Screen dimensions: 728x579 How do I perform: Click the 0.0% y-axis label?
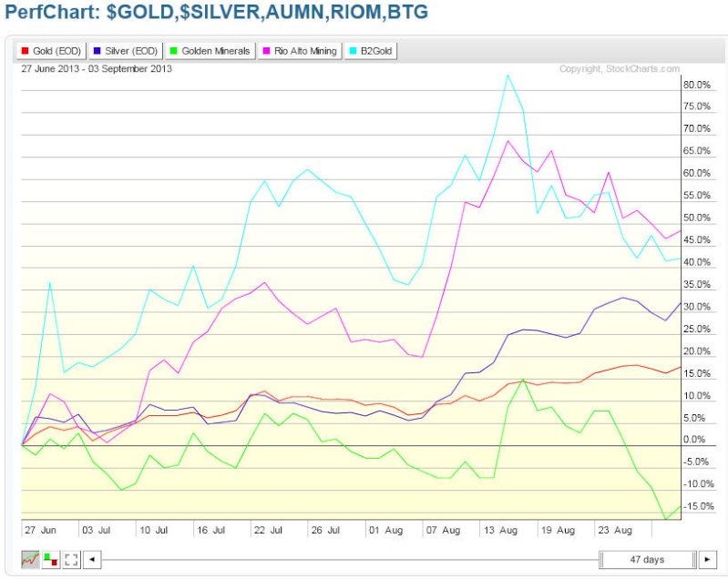click(694, 440)
